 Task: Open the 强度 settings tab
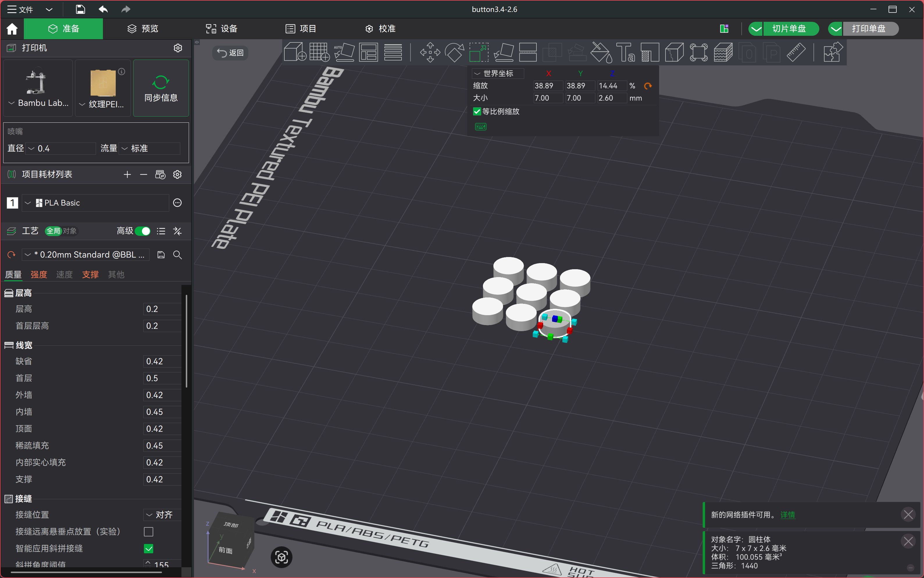pos(39,274)
